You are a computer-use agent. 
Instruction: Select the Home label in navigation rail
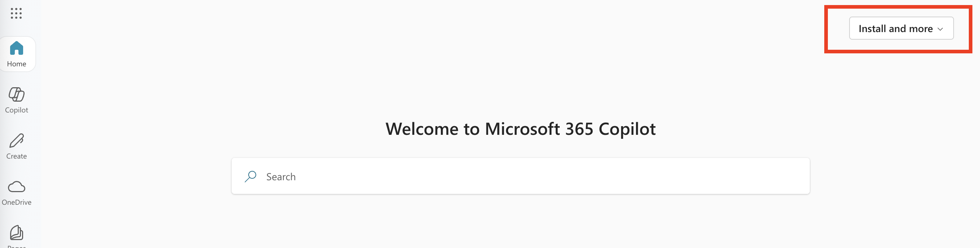pos(16,64)
